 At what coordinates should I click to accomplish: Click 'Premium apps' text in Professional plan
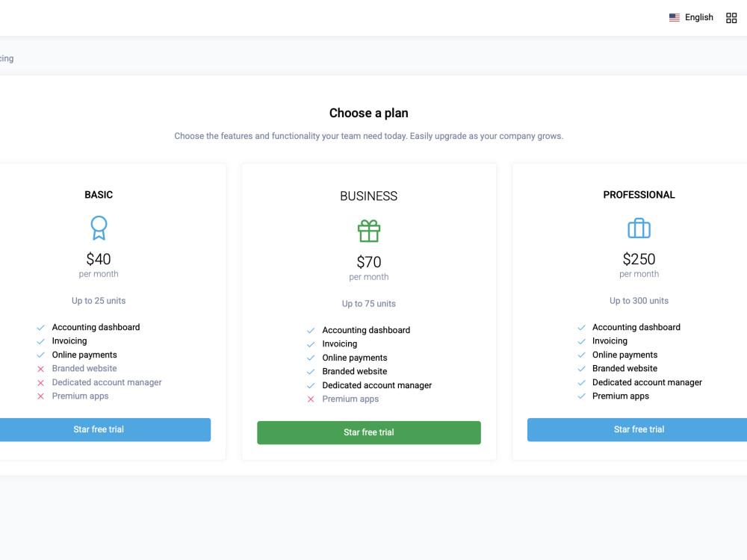coord(620,396)
